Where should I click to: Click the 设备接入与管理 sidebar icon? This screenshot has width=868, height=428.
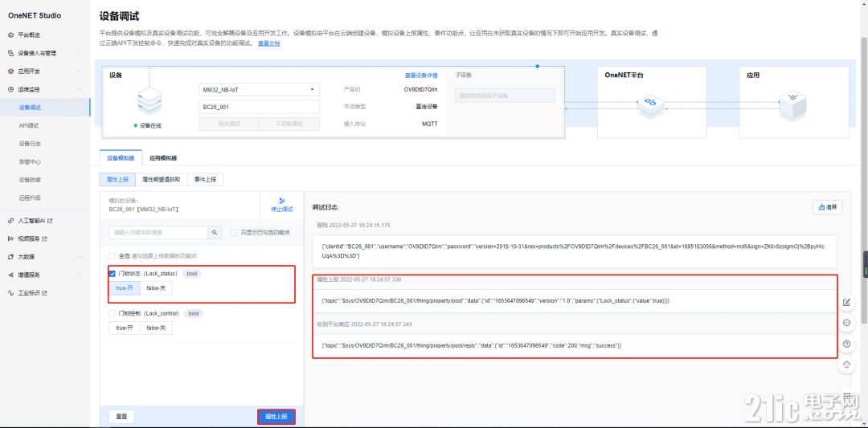[x=11, y=53]
